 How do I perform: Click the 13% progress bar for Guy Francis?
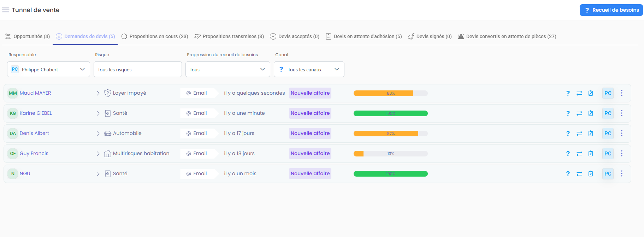(391, 154)
